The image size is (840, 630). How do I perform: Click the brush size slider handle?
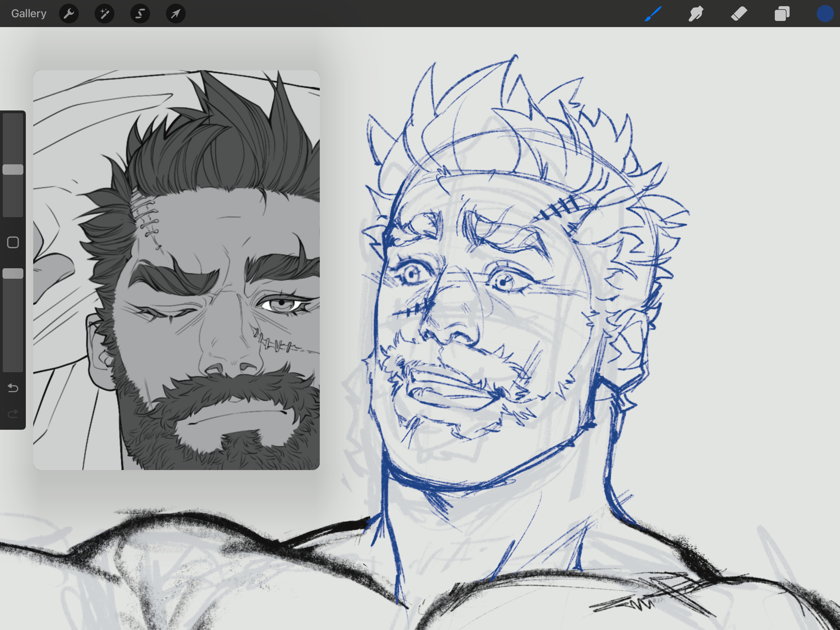click(x=13, y=169)
